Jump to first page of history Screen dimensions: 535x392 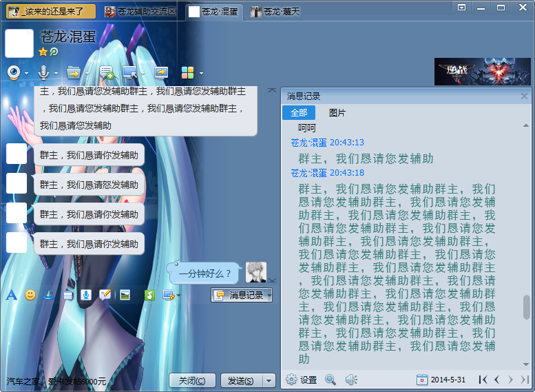(x=483, y=380)
